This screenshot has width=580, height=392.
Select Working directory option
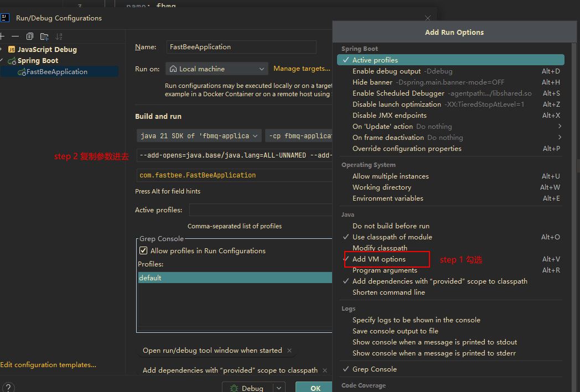click(450, 187)
